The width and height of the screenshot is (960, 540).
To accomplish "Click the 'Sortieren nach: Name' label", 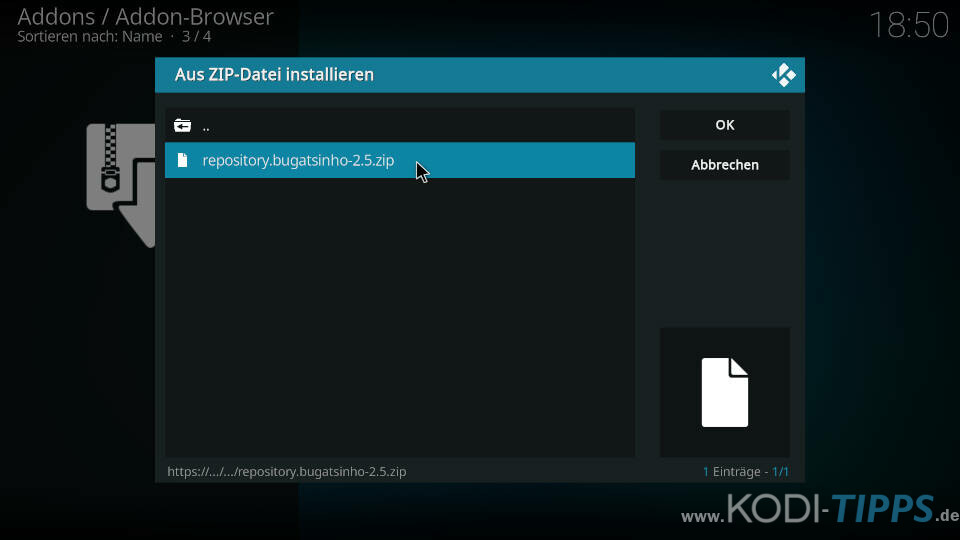I will 89,37.
